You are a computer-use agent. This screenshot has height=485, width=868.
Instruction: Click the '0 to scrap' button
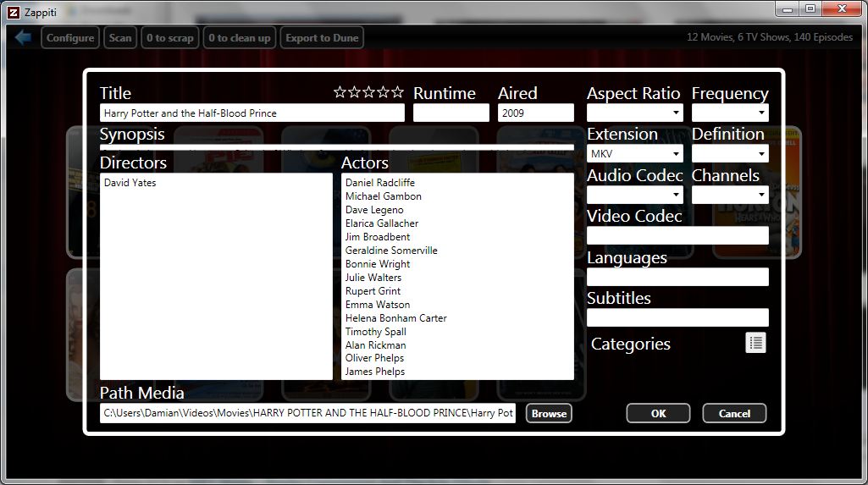[170, 37]
